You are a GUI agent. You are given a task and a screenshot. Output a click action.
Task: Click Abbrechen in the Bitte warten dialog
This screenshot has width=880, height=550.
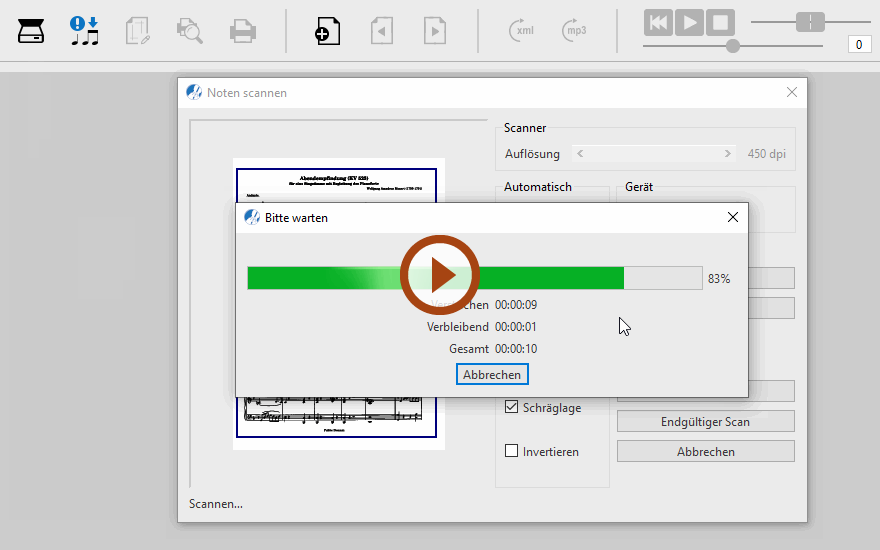pyautogui.click(x=492, y=375)
